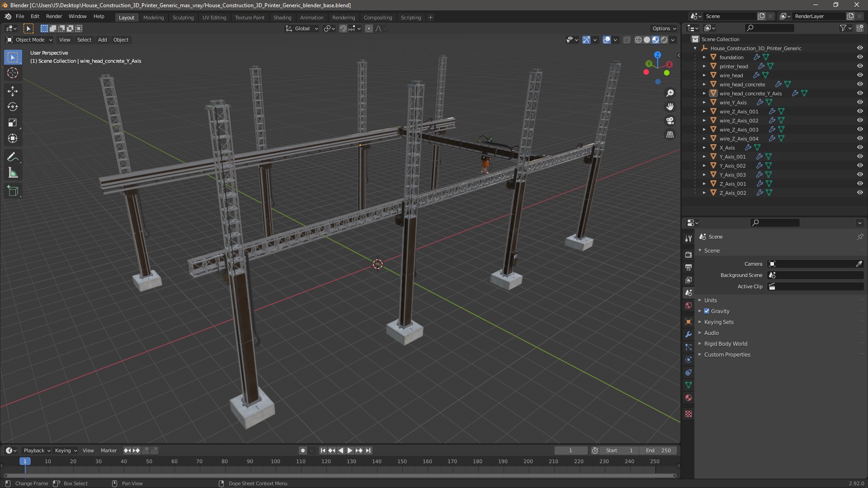
Task: Switch perspective/orthographic grid icon
Action: coord(670,135)
